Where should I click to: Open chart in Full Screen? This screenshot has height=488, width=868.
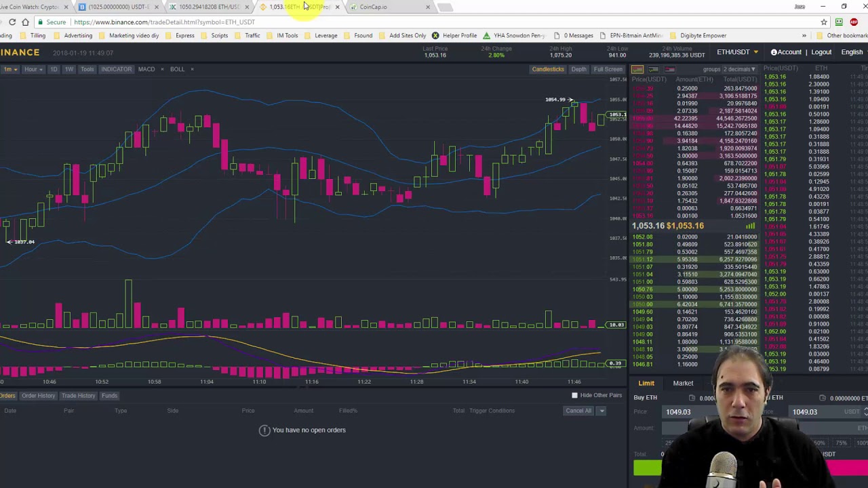pos(608,69)
